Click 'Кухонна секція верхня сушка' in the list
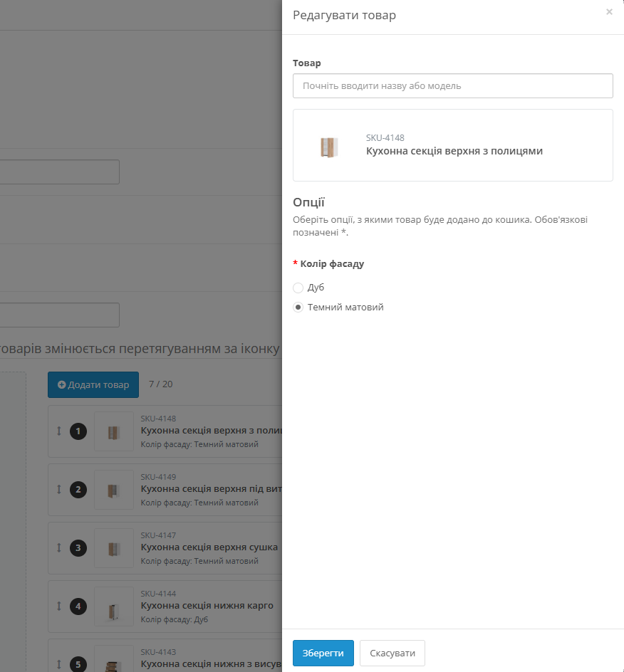Image resolution: width=624 pixels, height=672 pixels. tap(209, 547)
